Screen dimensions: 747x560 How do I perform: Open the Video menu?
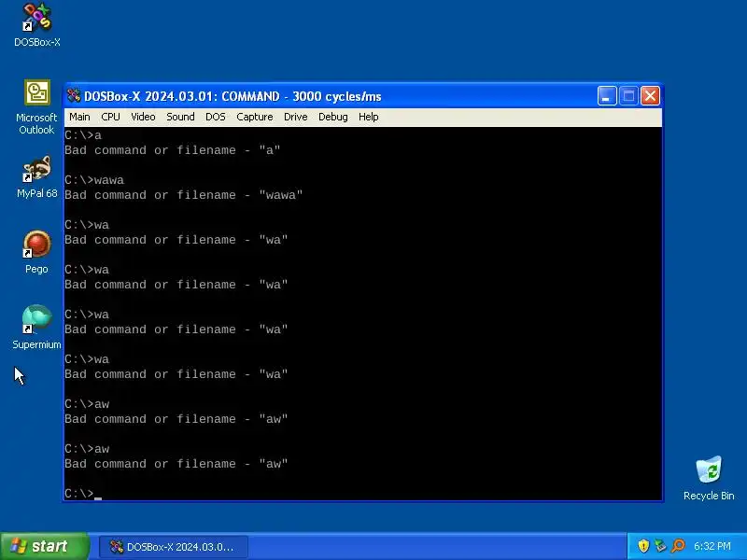point(143,117)
